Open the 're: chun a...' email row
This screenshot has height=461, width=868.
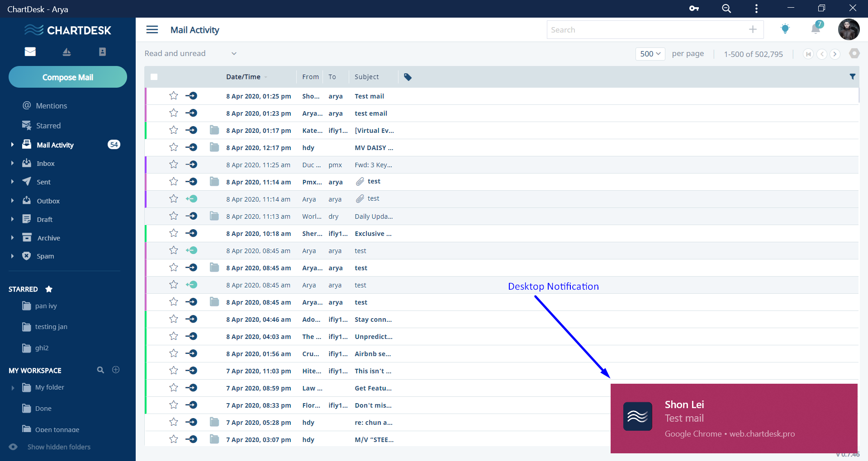[502, 423]
